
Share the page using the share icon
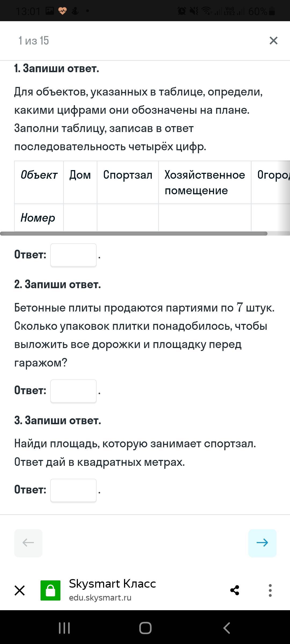234,590
